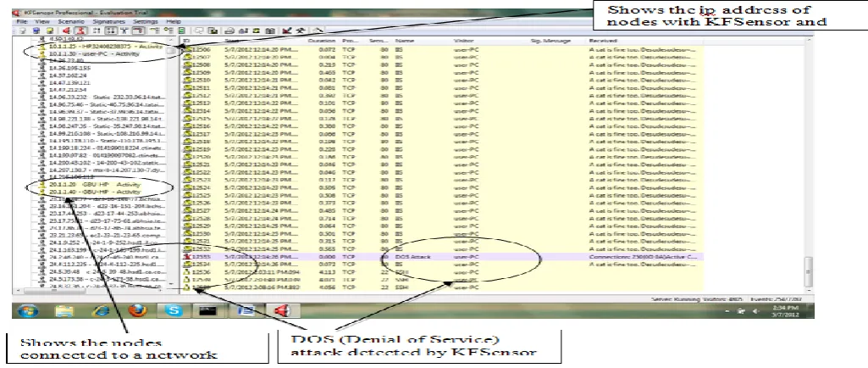Screen dimensions: 868x368
Task: Click the printer icon in the toolbar
Action: point(229,31)
